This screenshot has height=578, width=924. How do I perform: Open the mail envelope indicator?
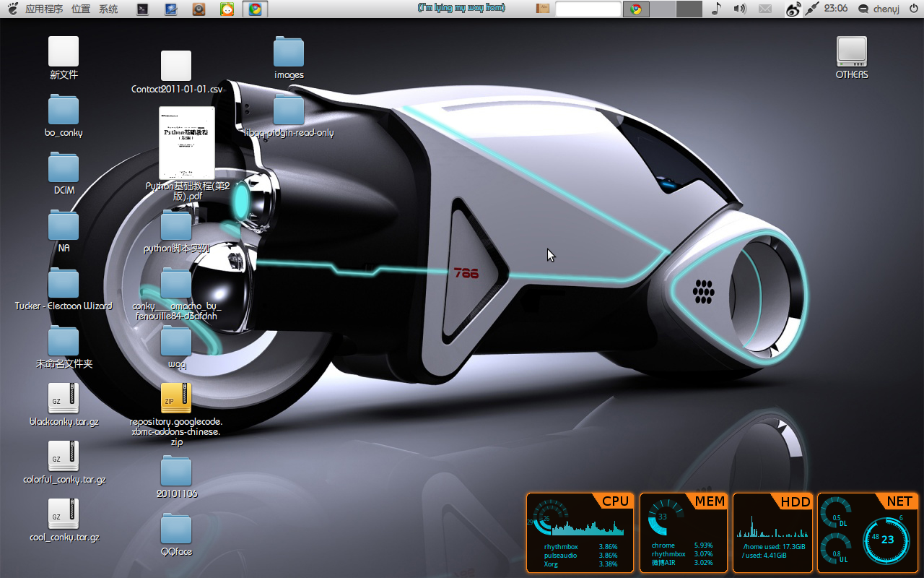[765, 9]
